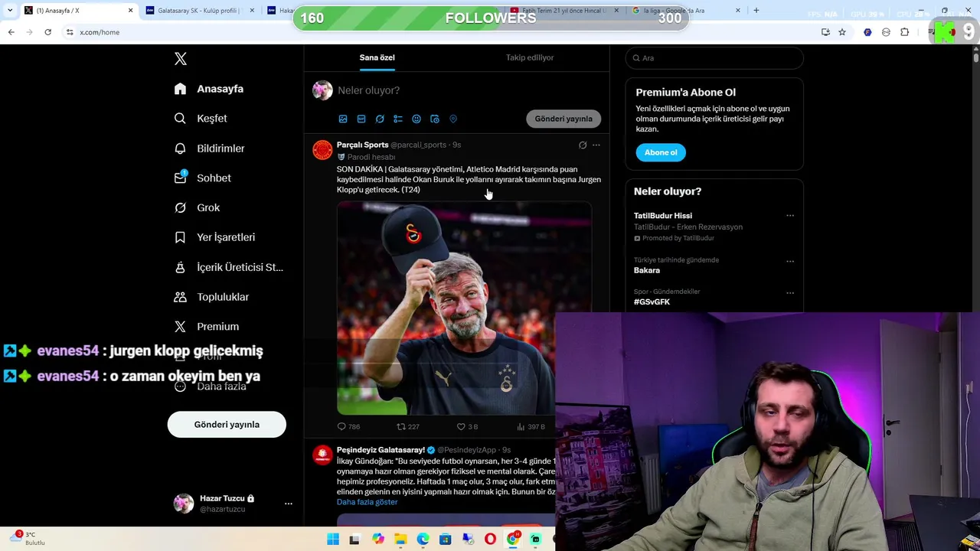Open Premium in the sidebar
Viewport: 980px width, 551px height.
[206, 327]
